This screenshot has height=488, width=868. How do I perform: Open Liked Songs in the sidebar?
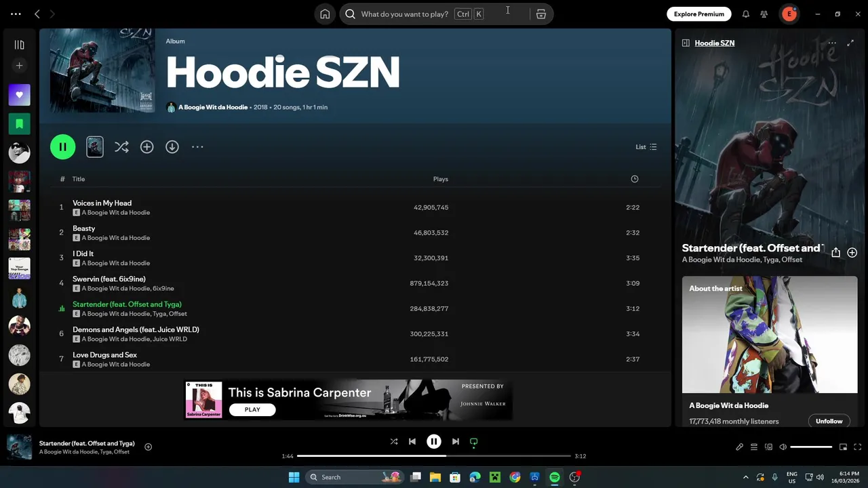coord(19,95)
